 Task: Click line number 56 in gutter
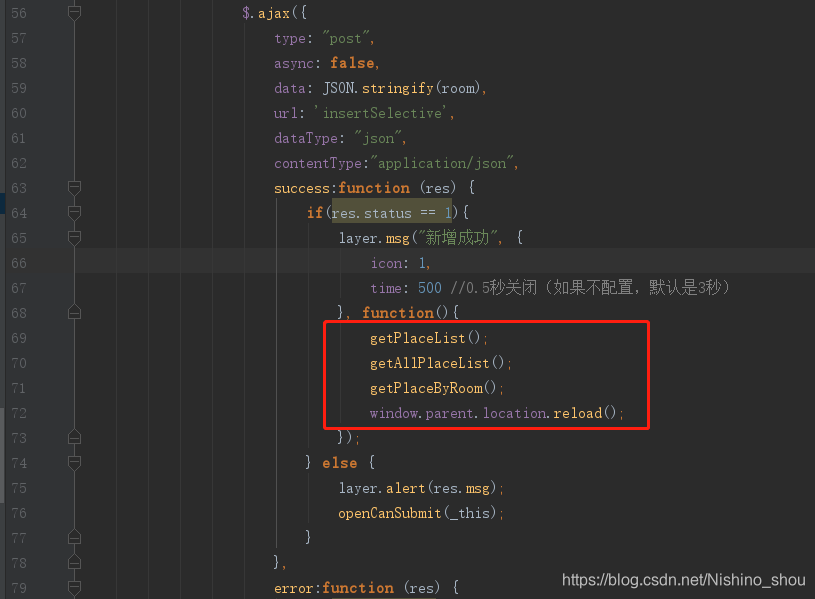tap(19, 13)
